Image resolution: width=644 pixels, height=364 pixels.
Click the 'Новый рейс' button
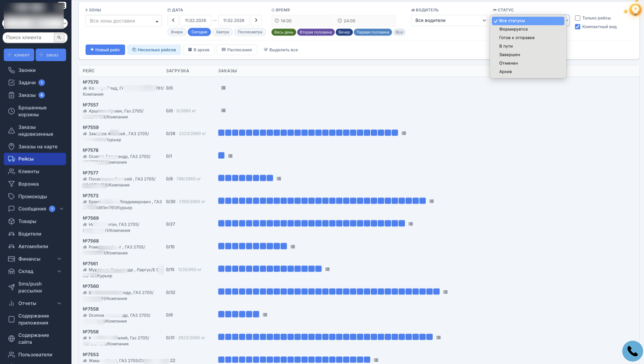coord(105,50)
